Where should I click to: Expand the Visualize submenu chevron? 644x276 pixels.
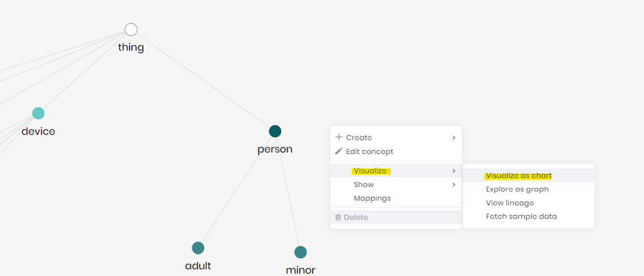point(454,171)
